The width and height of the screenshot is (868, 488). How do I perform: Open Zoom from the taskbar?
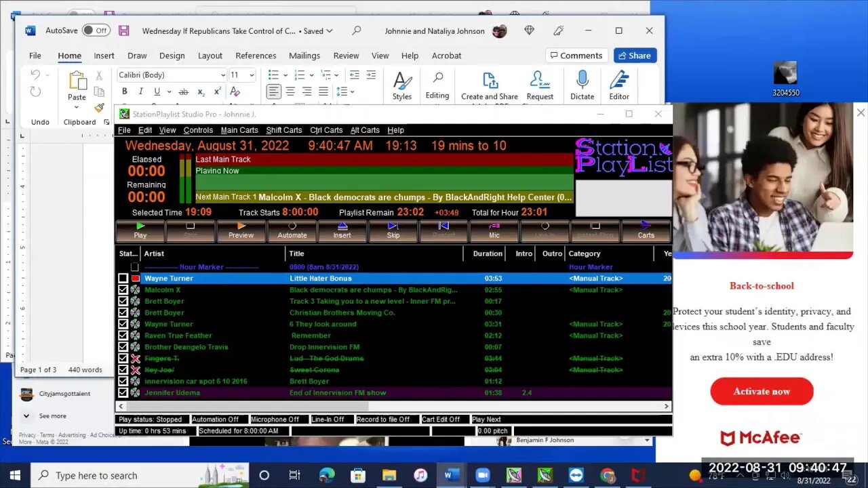click(482, 475)
